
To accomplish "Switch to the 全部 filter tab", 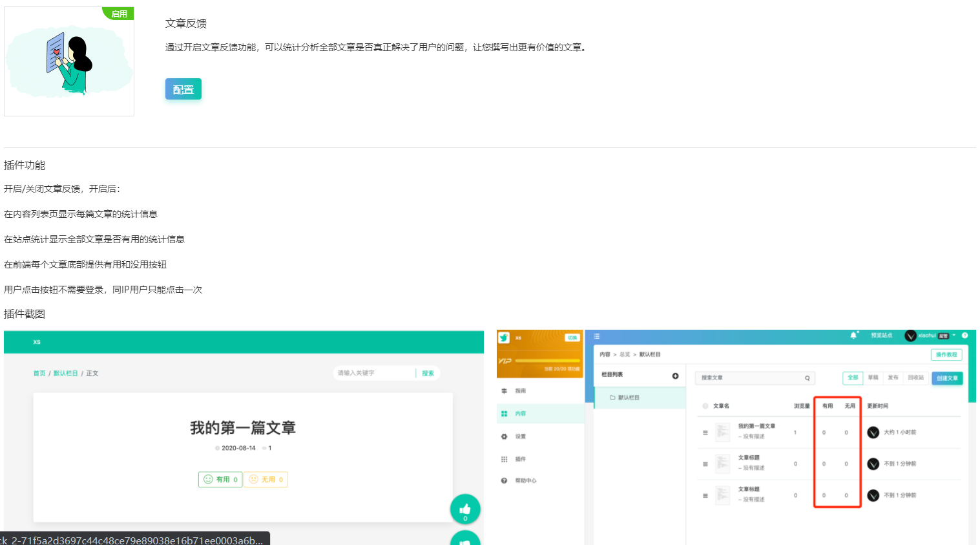I will (x=853, y=378).
